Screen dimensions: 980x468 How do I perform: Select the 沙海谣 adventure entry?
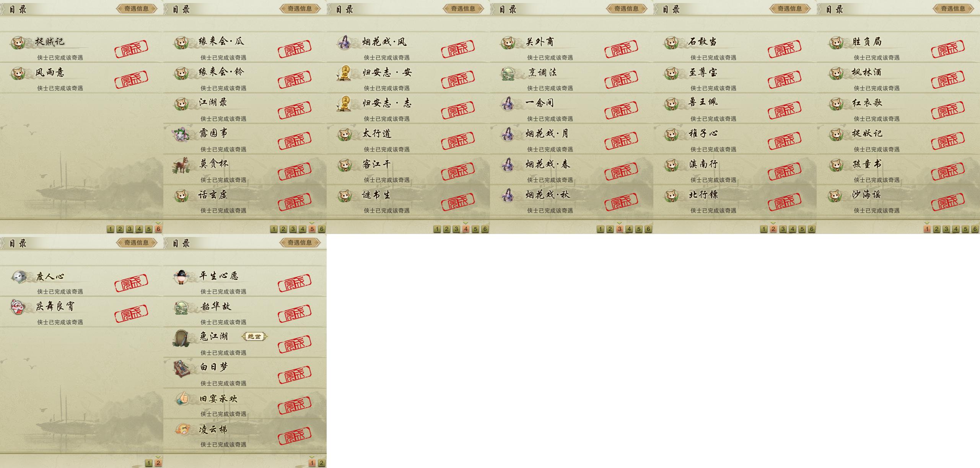[x=898, y=200]
